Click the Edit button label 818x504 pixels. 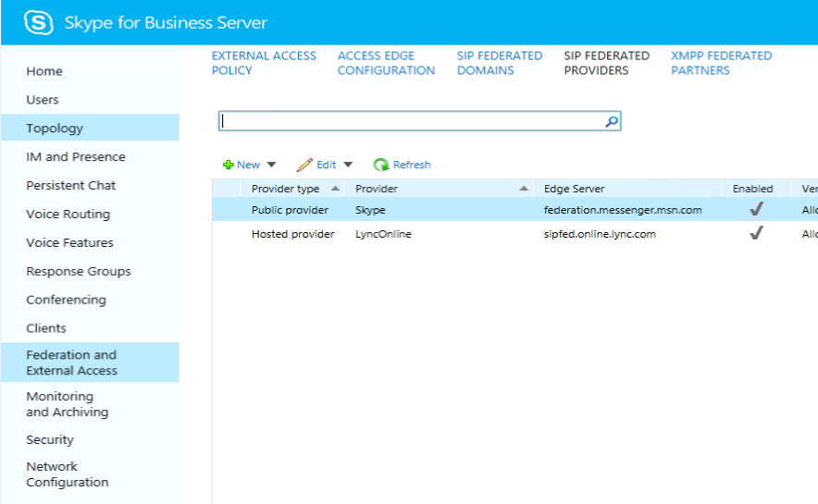(326, 165)
